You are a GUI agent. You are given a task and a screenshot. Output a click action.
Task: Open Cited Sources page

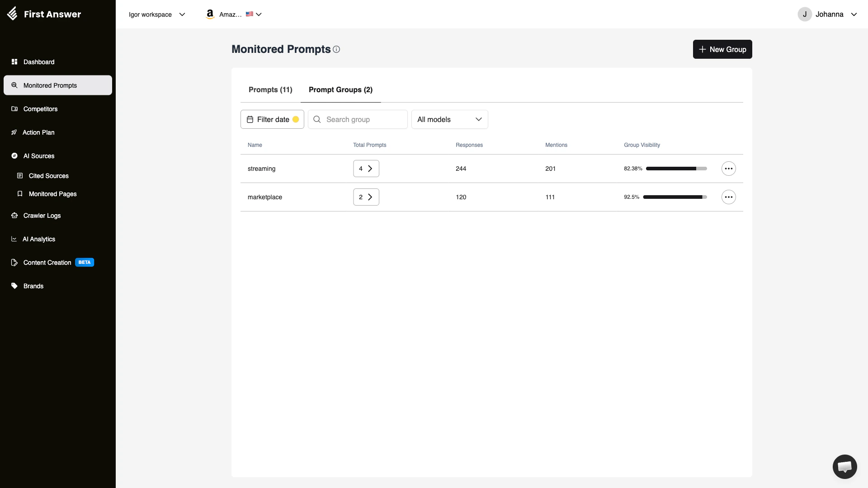pos(48,176)
